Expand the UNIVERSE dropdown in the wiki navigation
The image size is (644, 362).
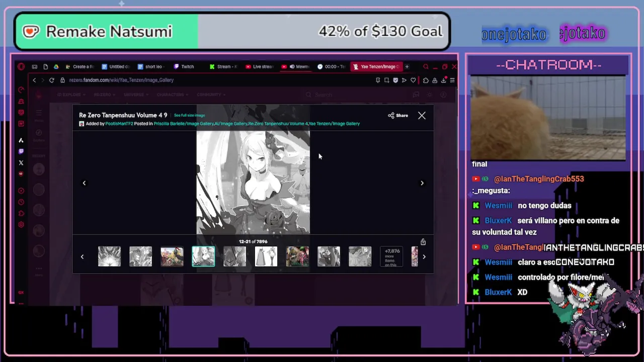135,95
